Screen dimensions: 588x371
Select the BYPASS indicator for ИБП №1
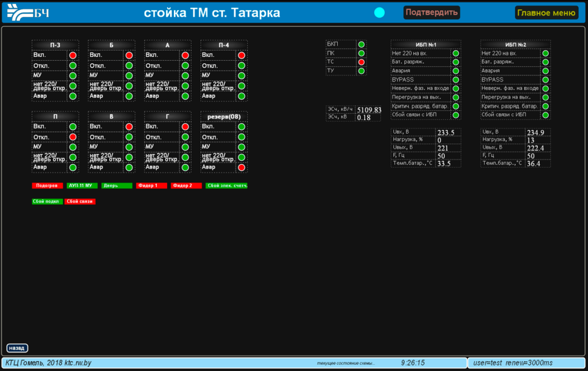pos(455,80)
